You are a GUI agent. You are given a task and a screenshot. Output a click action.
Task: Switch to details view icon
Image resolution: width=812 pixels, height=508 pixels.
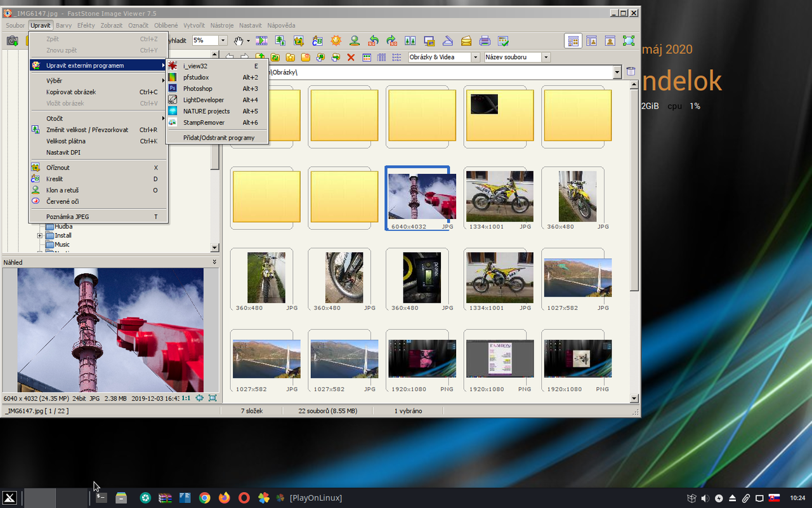coord(381,57)
